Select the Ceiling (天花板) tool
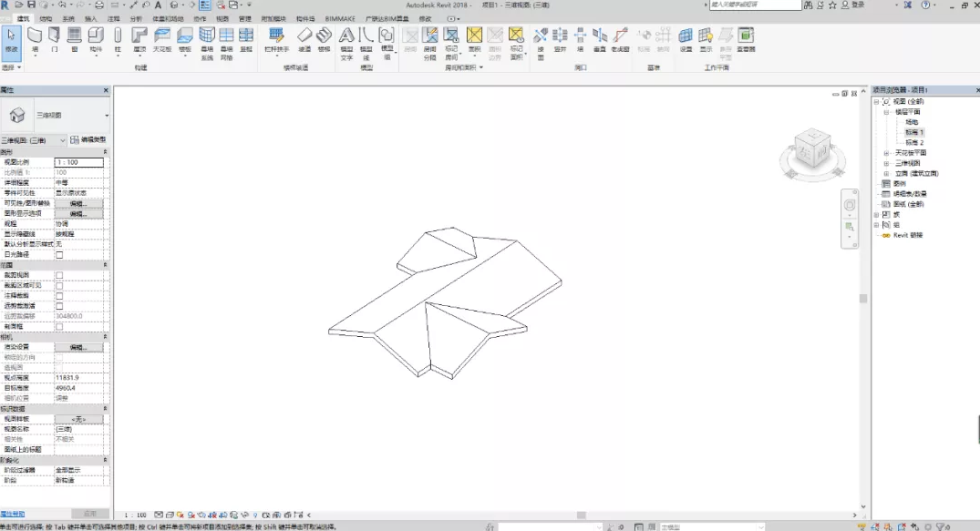 162,40
